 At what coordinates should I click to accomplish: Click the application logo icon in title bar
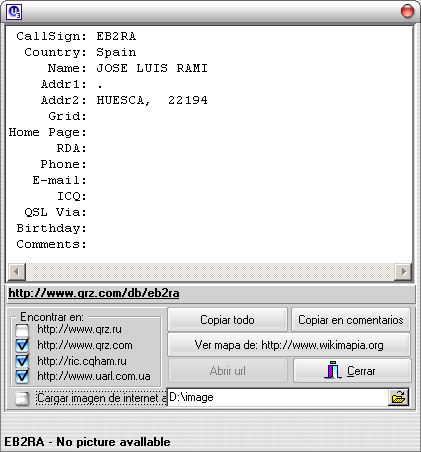pyautogui.click(x=14, y=12)
